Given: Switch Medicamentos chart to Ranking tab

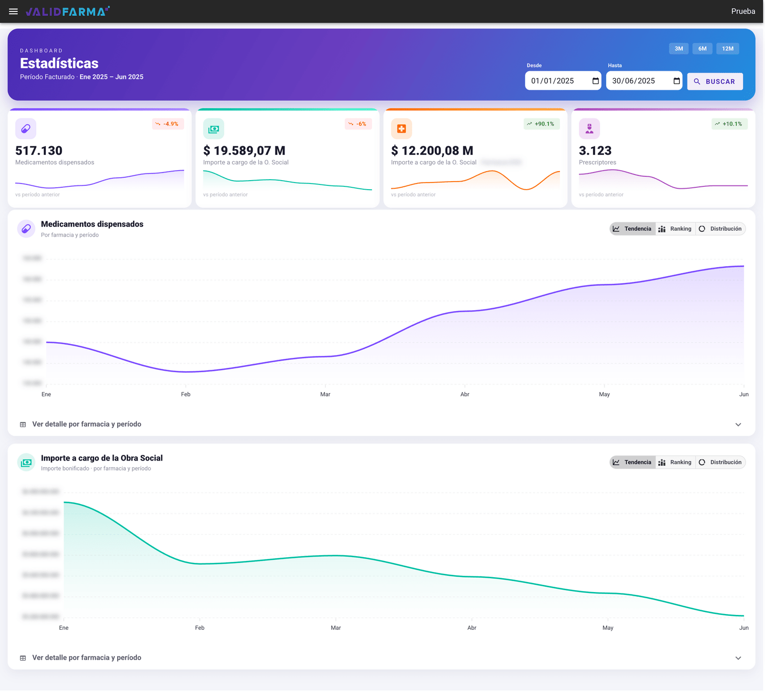Looking at the screenshot, I should 675,229.
